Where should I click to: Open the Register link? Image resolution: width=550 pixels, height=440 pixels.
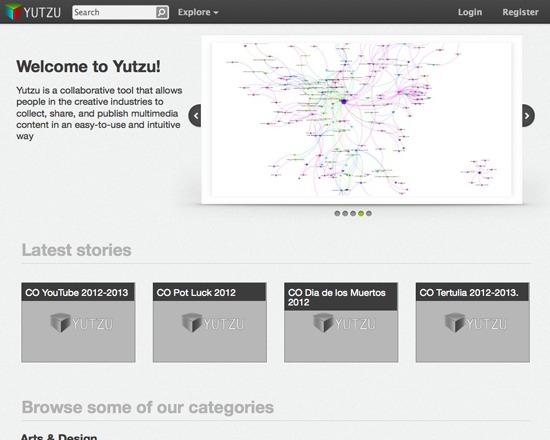(x=520, y=12)
